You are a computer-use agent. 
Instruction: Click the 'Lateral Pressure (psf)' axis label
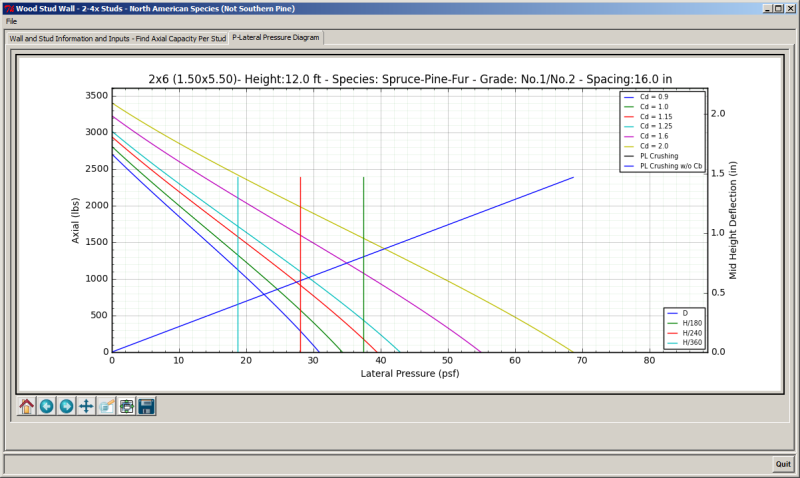pos(410,373)
